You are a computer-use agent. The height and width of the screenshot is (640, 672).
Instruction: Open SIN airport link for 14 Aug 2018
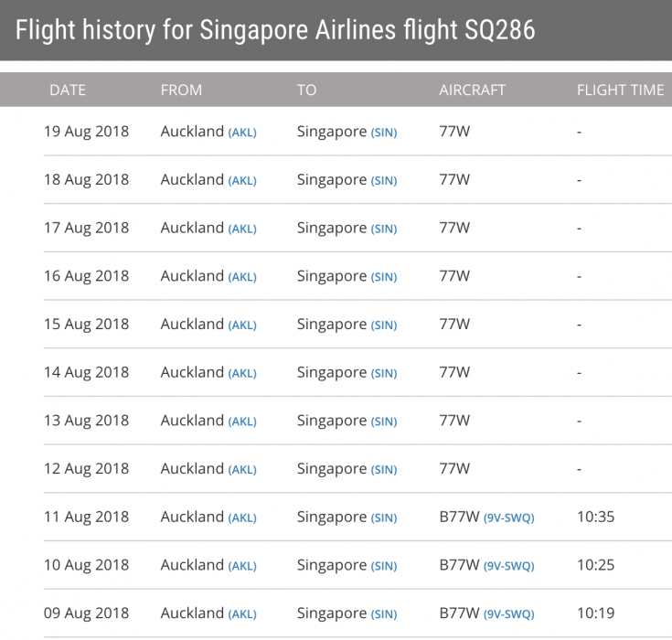point(384,374)
